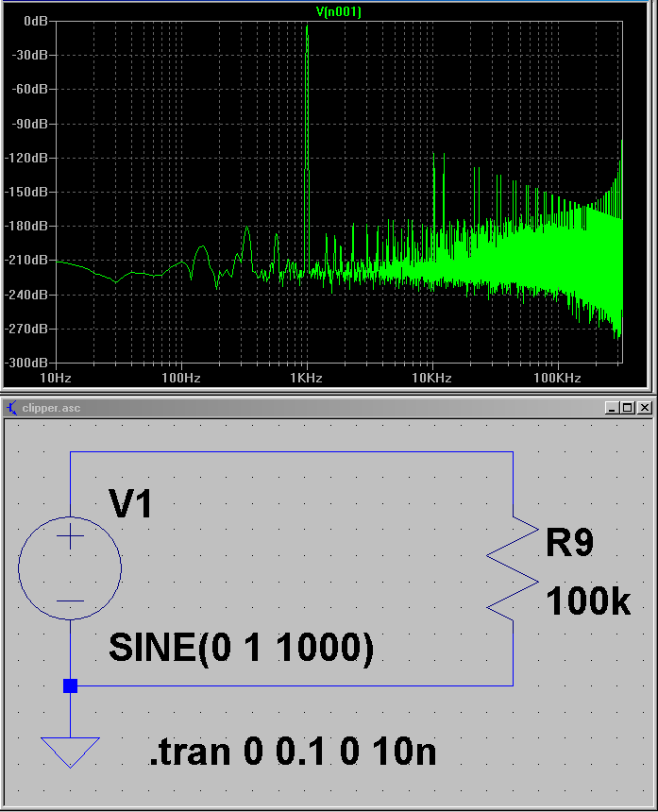
Task: Select the V1 voltage source symbol
Action: (x=70, y=568)
